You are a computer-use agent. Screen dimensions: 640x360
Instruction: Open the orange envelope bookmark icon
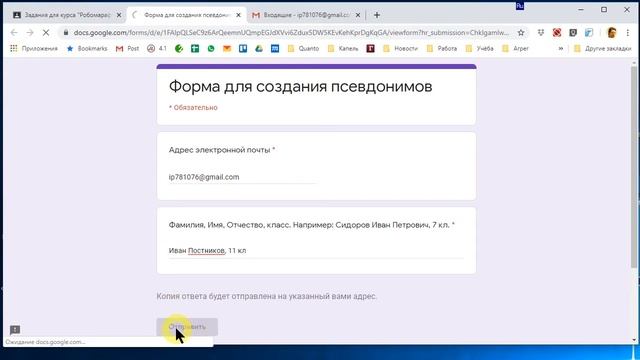[x=227, y=49]
